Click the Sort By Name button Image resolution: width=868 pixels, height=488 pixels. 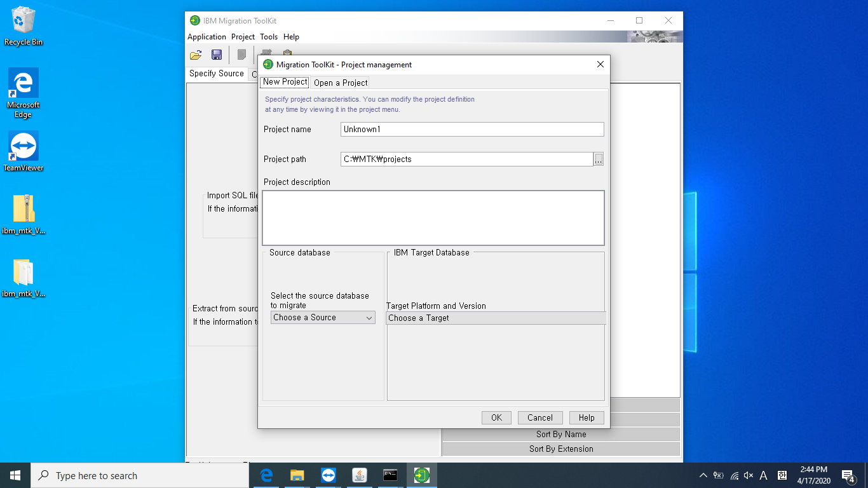coord(561,435)
